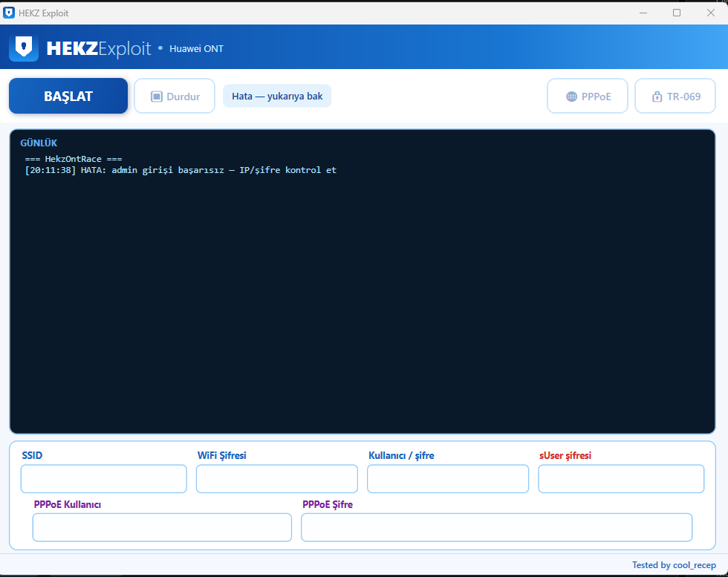Image resolution: width=728 pixels, height=577 pixels.
Task: Maximize the HEKZ Exploit window
Action: coord(677,13)
